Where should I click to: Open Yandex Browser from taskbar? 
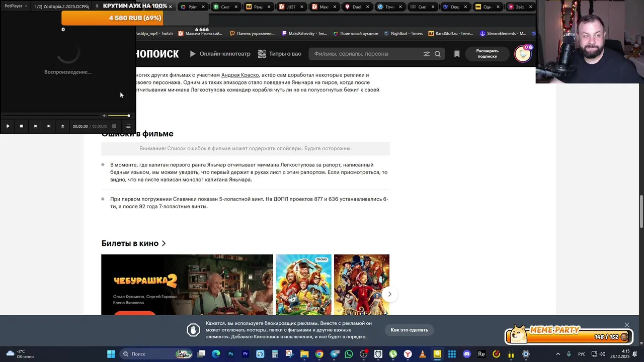point(408,354)
